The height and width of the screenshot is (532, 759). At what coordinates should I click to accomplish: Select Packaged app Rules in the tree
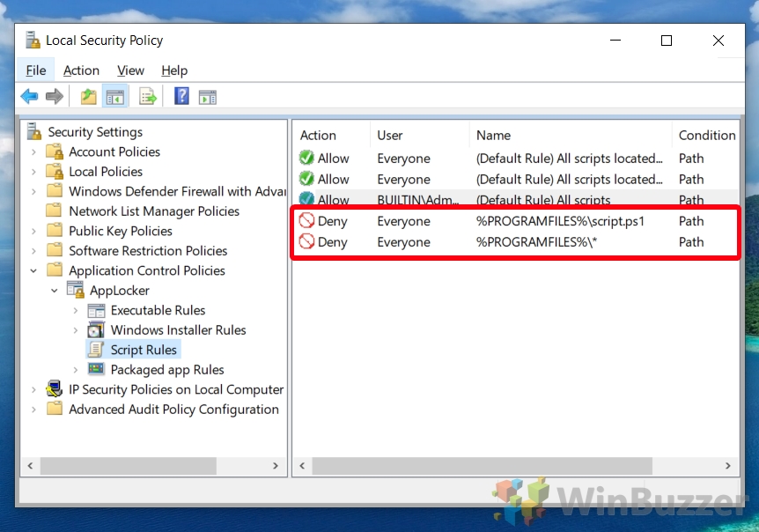[166, 370]
